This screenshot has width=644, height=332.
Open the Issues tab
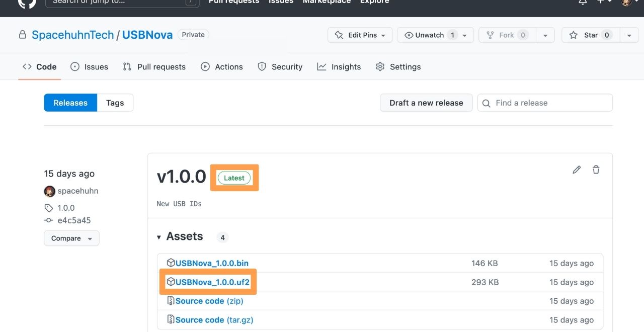click(89, 67)
